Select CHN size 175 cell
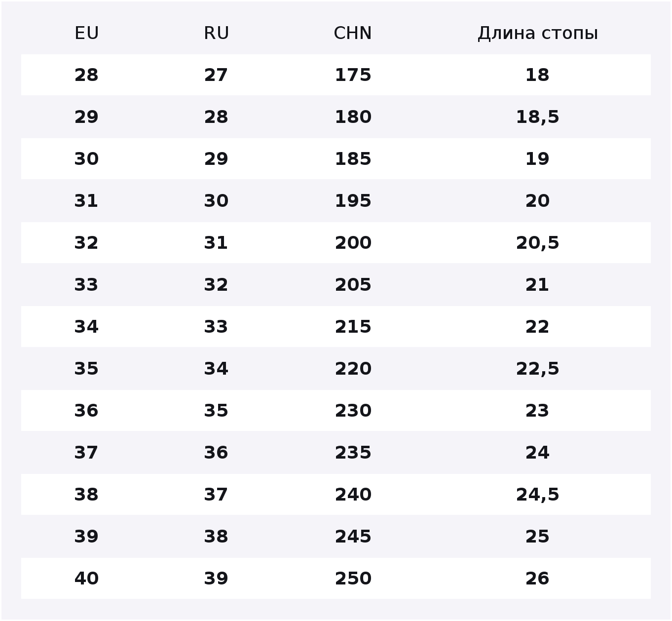Viewport: 672px width, 621px height. tap(353, 75)
